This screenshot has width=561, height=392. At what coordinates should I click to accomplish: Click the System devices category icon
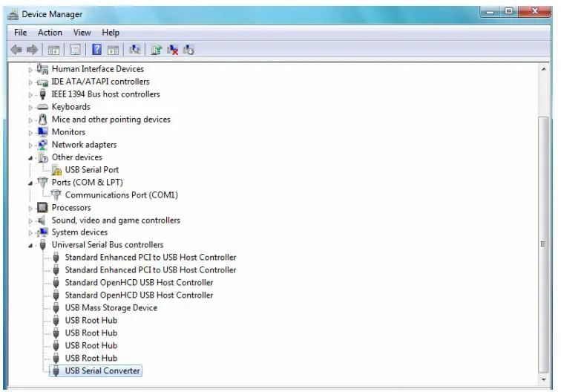43,232
